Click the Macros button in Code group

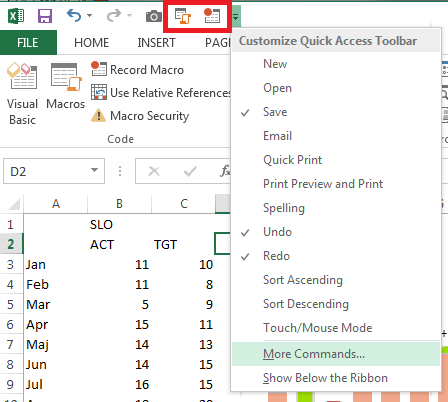tap(66, 86)
